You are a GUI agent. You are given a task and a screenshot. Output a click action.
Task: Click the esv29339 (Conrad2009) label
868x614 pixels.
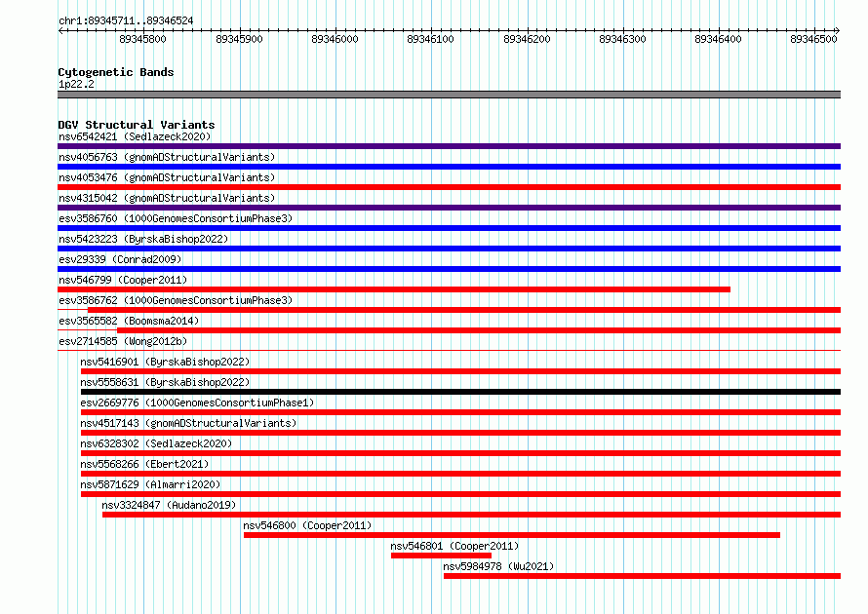click(x=120, y=259)
